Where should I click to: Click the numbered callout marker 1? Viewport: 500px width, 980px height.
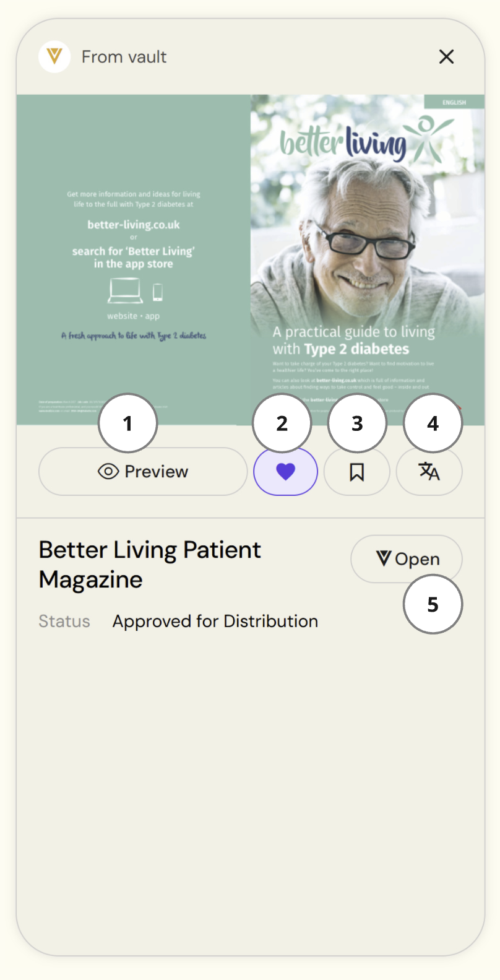click(128, 423)
